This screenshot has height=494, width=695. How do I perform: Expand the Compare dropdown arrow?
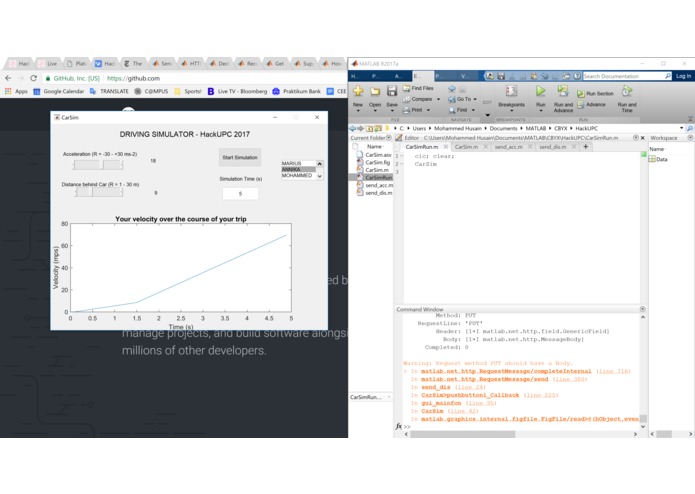(x=438, y=99)
